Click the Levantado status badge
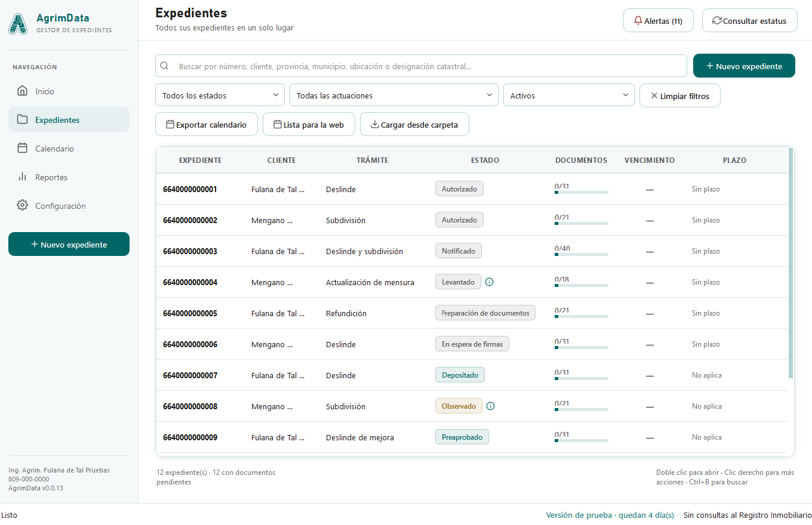 point(459,282)
